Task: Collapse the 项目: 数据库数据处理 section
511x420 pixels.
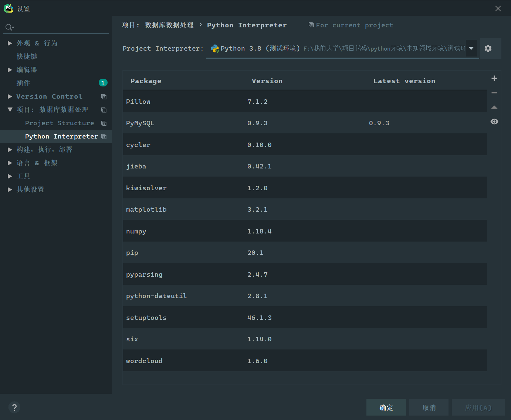Action: click(x=10, y=110)
